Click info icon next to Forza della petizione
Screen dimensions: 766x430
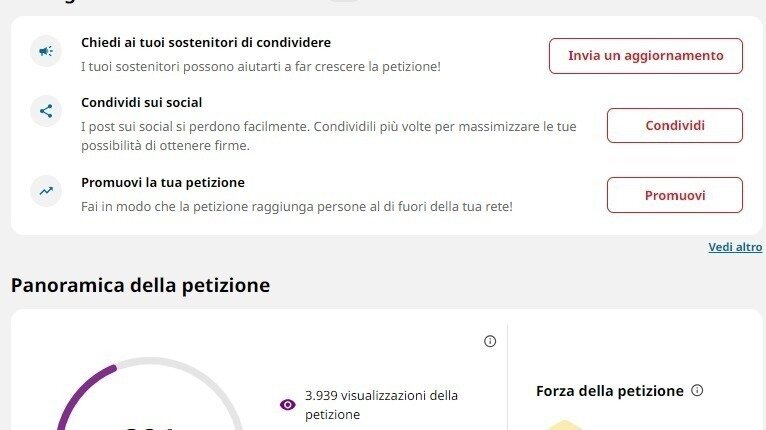coord(698,391)
